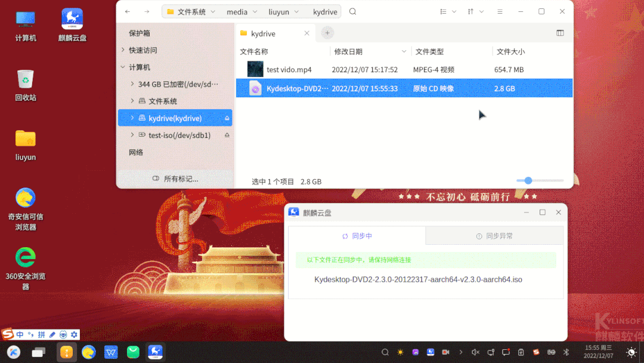Select the test vido.mp4 file row

(x=404, y=69)
